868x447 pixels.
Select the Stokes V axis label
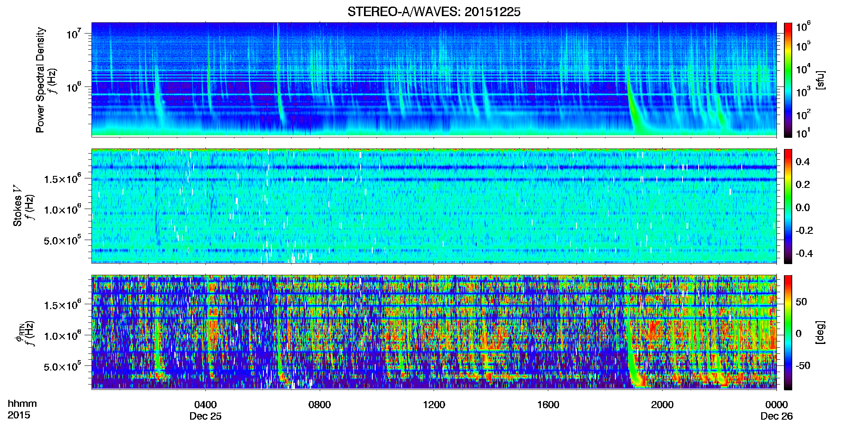point(17,206)
